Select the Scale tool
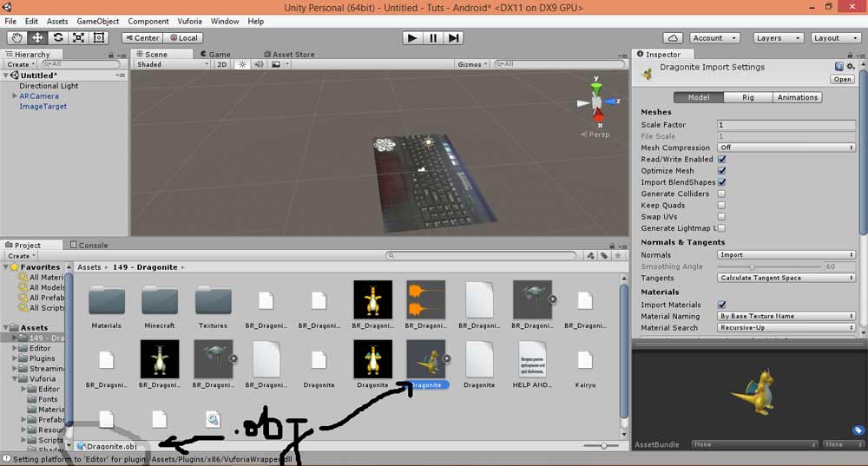Viewport: 868px width, 466px height. click(78, 37)
